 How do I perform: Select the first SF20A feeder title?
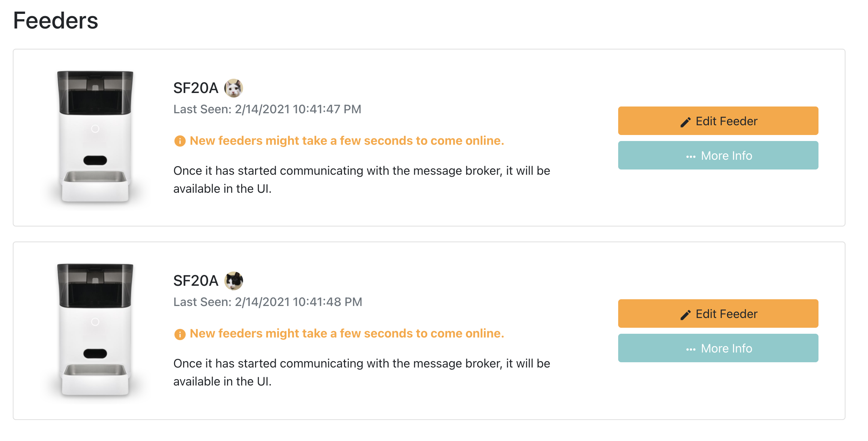[196, 88]
